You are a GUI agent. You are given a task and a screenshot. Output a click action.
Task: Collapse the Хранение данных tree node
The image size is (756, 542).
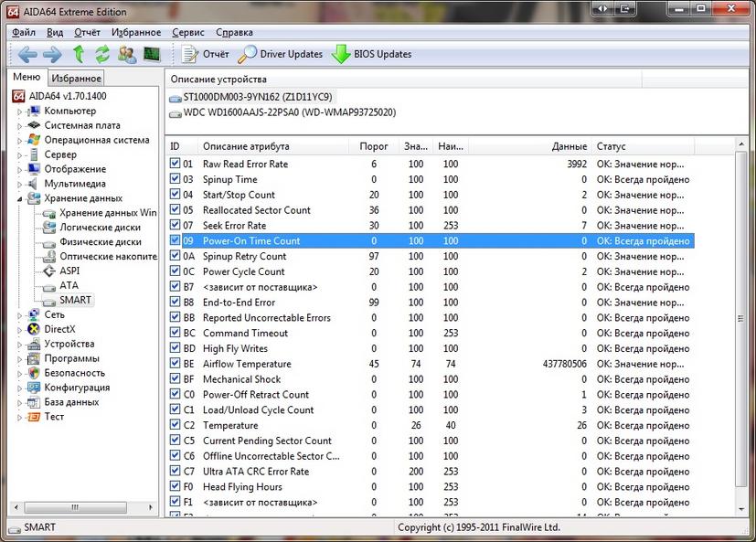[20, 198]
